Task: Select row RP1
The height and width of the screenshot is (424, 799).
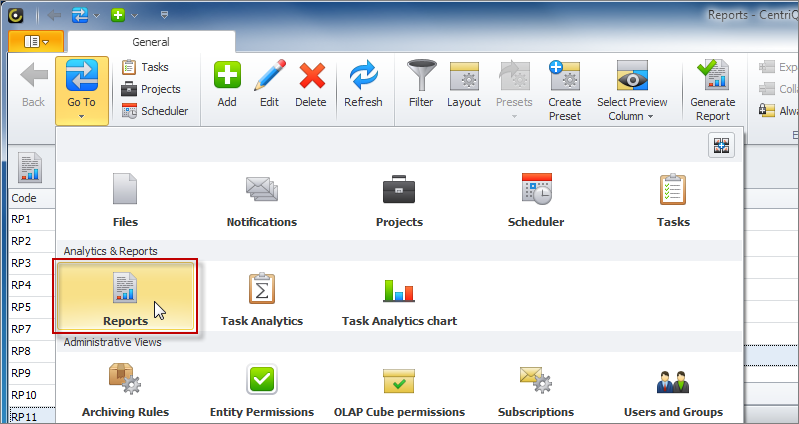Action: [32, 219]
